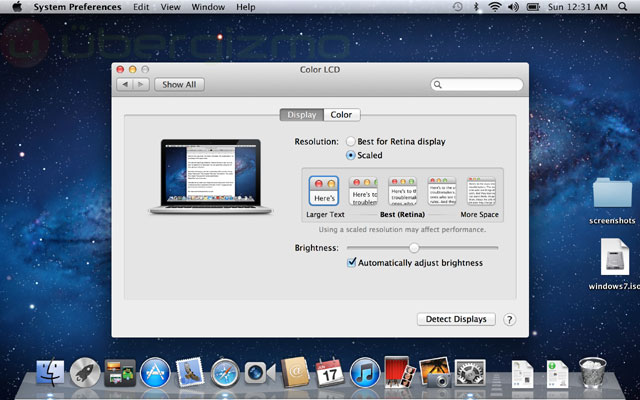
Task: Switch to the Color tab
Action: coord(341,115)
